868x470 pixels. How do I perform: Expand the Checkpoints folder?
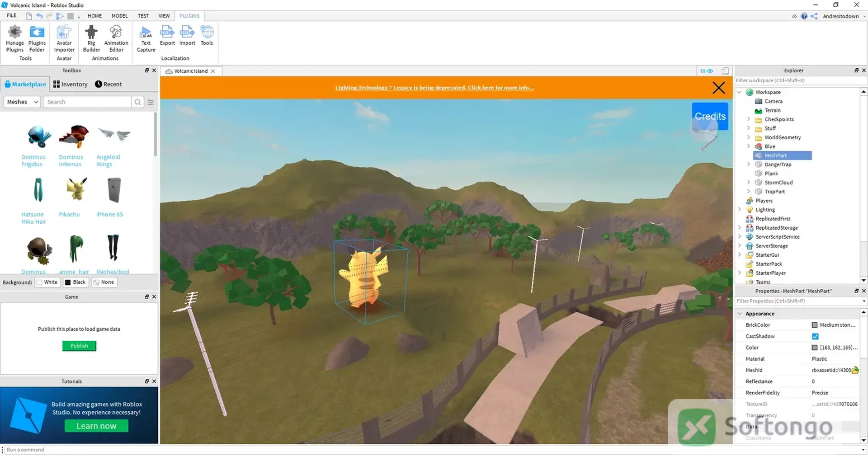[748, 119]
